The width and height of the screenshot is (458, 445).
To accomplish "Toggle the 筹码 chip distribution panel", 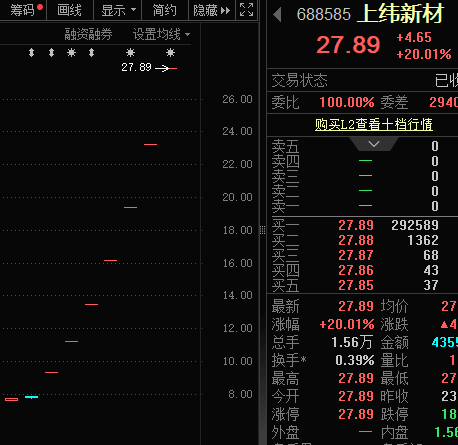I will point(23,10).
